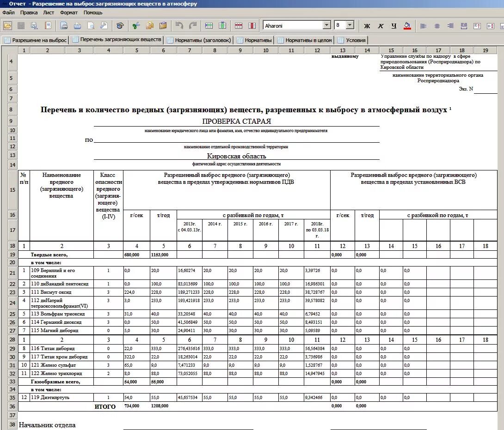Click value 276,435616 in Титан диборид row

coord(189,348)
